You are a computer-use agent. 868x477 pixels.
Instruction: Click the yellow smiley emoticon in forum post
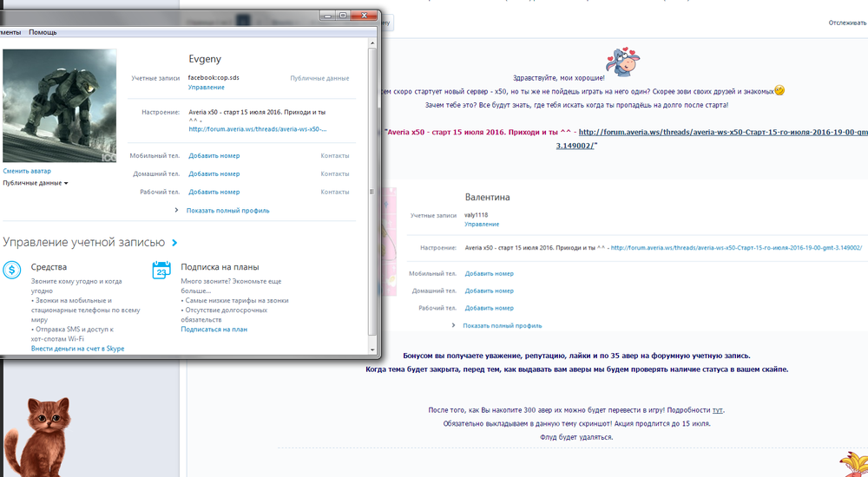click(779, 90)
